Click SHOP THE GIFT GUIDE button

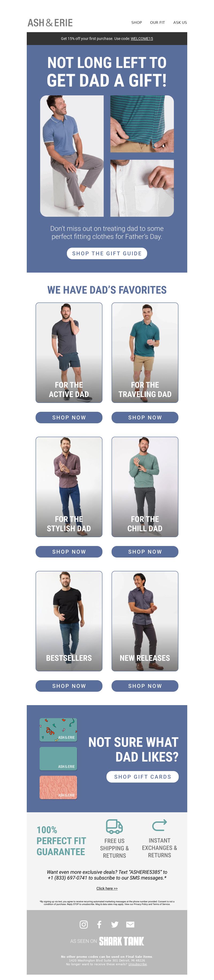(107, 253)
